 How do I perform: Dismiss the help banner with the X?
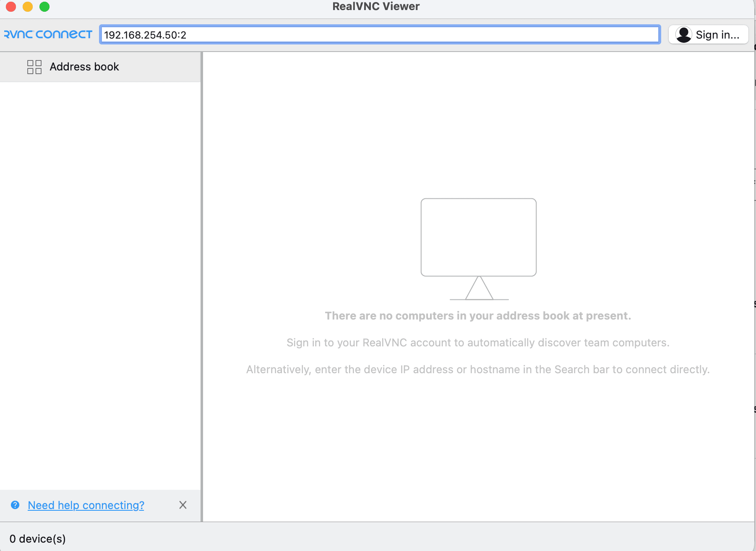tap(182, 505)
